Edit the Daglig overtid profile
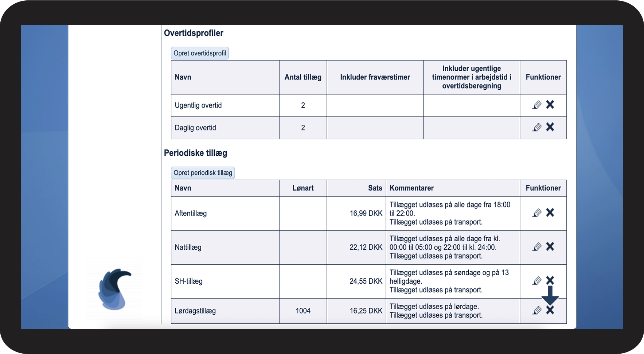Screen dimensions: 644x354 click(537, 127)
